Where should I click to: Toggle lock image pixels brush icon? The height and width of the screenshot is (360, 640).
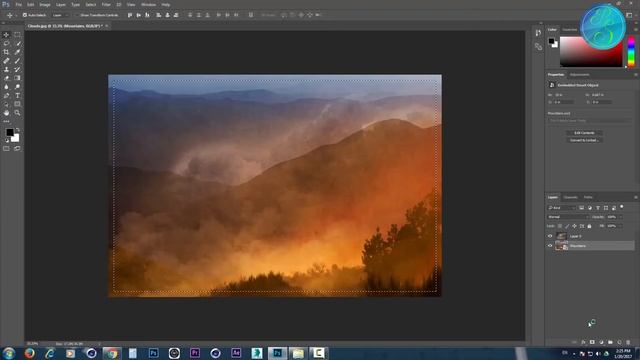coord(567,226)
